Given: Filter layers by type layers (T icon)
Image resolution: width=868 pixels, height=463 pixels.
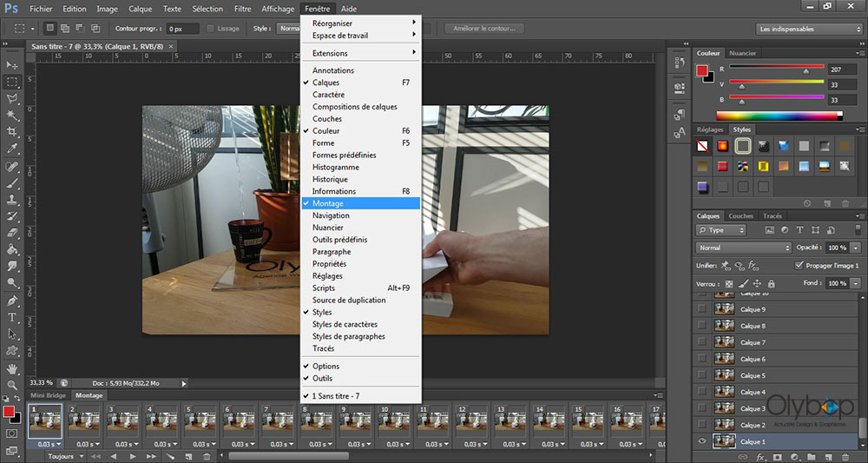Looking at the screenshot, I should (x=799, y=230).
